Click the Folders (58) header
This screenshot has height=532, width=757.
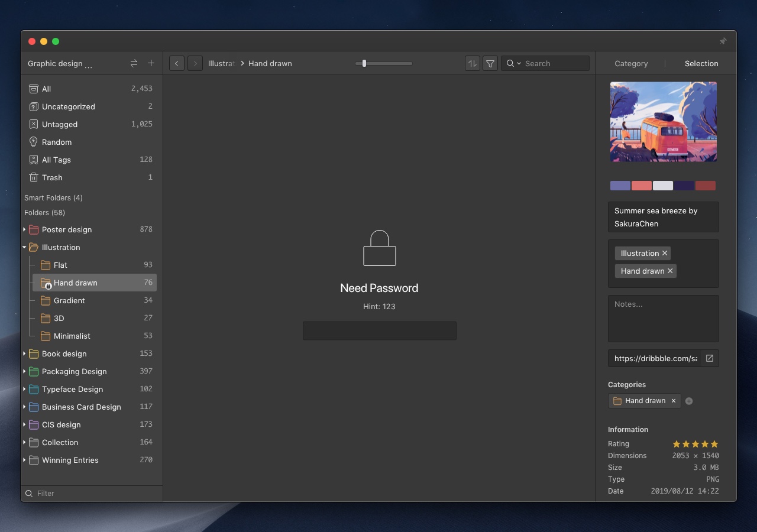coord(44,212)
